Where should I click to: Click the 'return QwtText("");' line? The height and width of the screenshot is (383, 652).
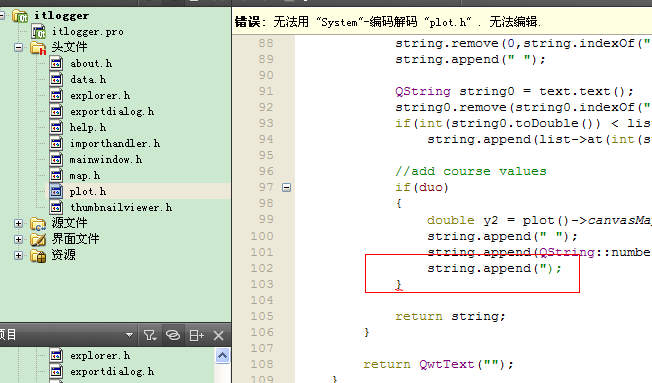(439, 365)
